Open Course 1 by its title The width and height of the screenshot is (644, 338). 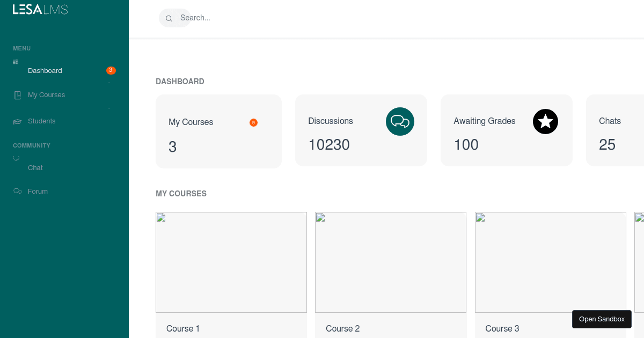click(182, 328)
